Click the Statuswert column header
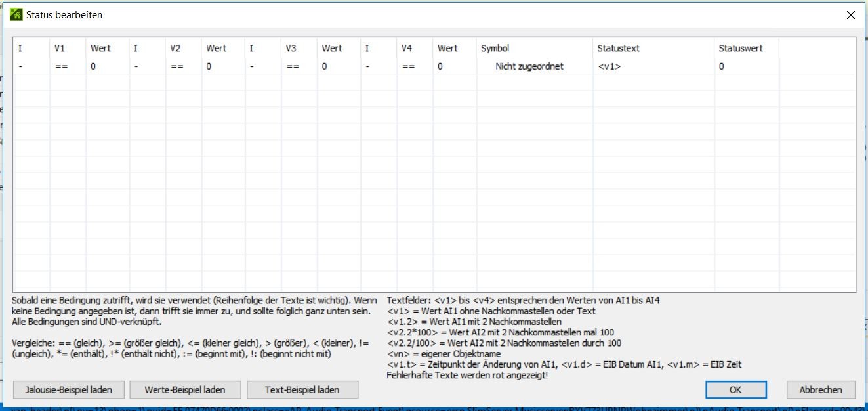This screenshot has width=868, height=411. click(x=740, y=49)
